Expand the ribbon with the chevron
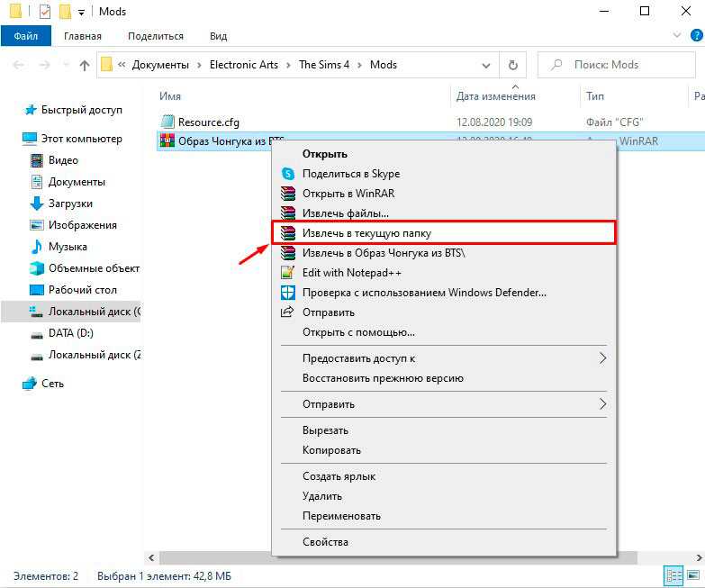This screenshot has height=588, width=705. click(x=677, y=34)
